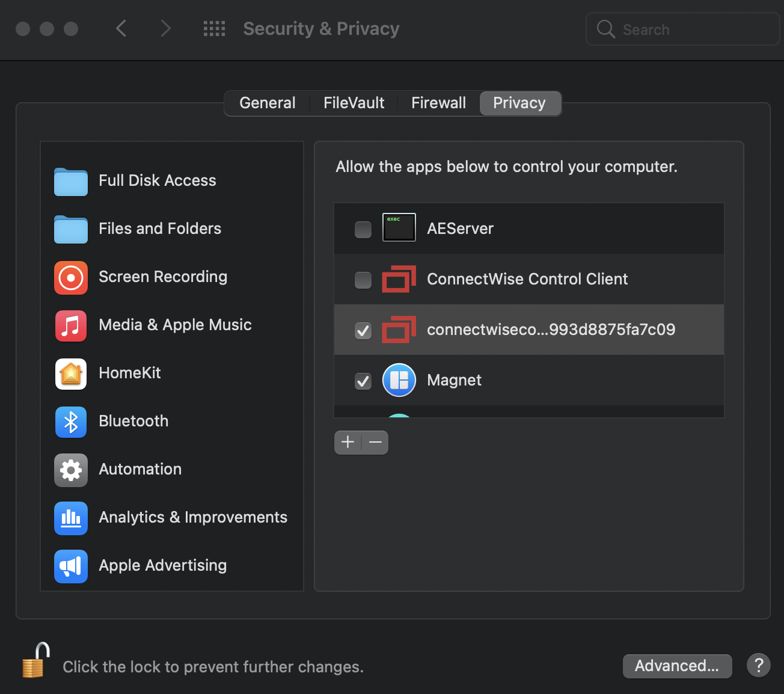Click the Screen Recording icon

click(x=71, y=277)
